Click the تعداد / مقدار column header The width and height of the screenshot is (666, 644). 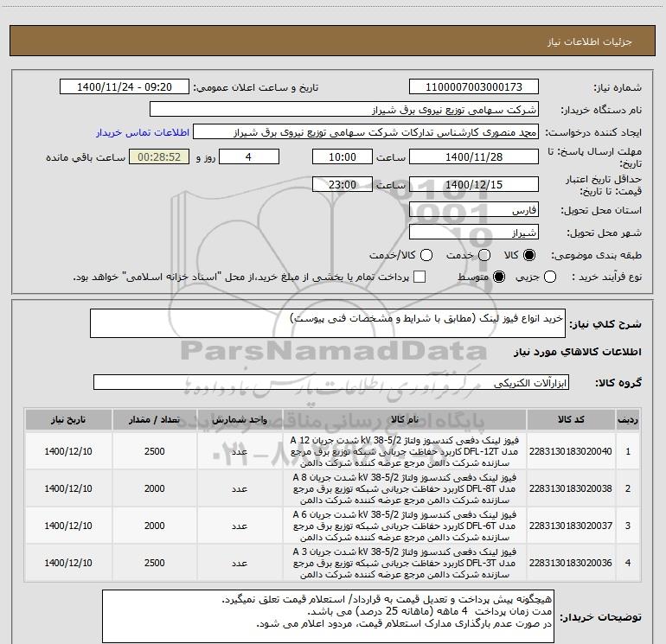(x=155, y=419)
